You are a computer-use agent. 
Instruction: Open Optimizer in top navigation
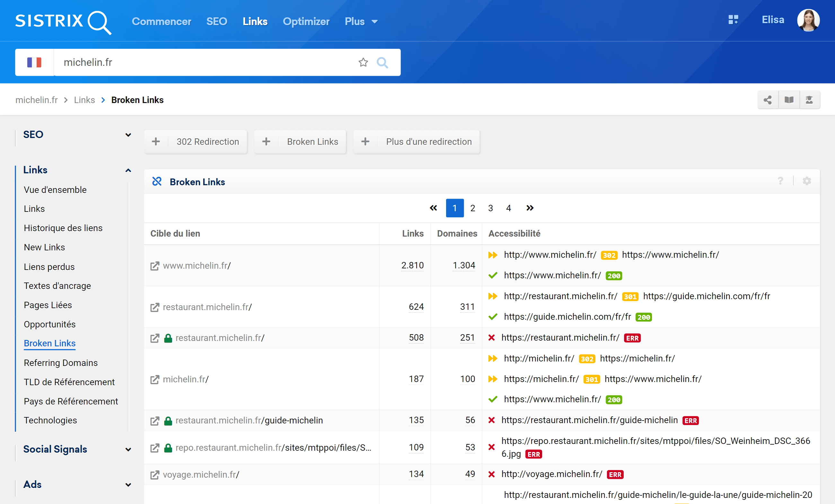point(306,22)
